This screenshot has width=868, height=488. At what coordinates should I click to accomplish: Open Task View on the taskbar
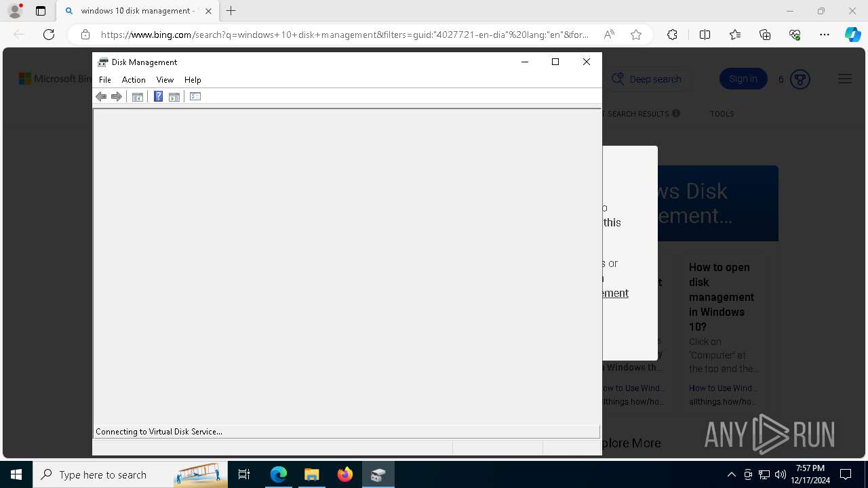[244, 474]
